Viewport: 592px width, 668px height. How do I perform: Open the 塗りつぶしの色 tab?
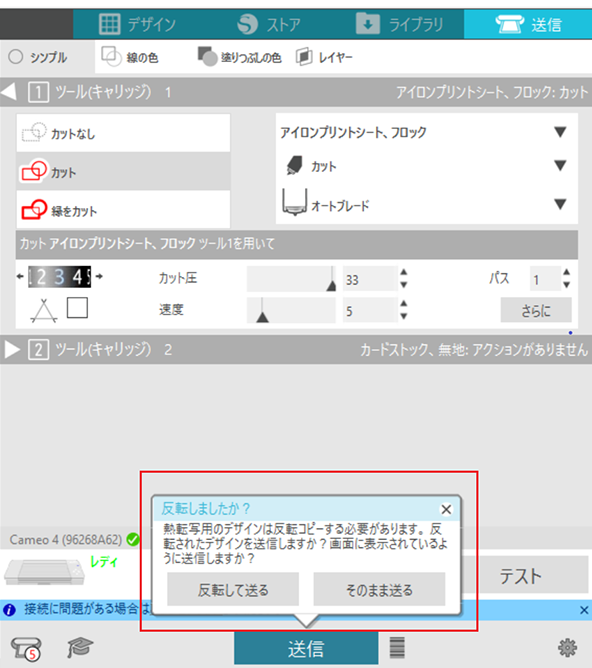(239, 57)
